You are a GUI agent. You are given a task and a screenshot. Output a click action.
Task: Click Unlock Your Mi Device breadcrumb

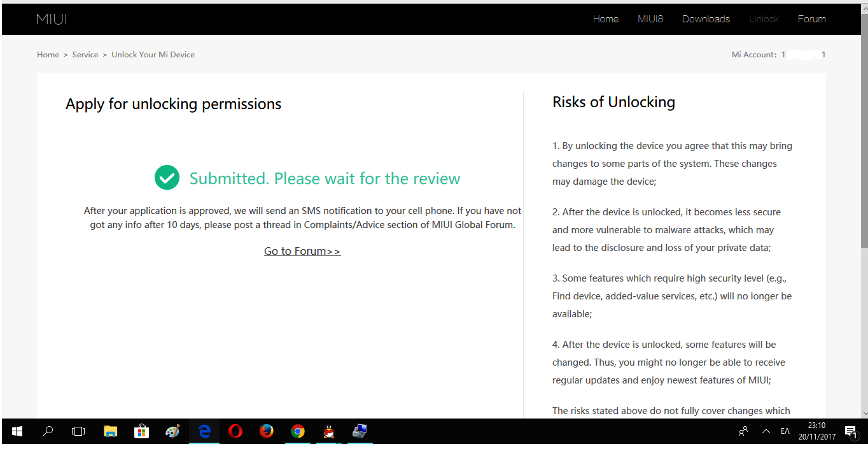153,55
